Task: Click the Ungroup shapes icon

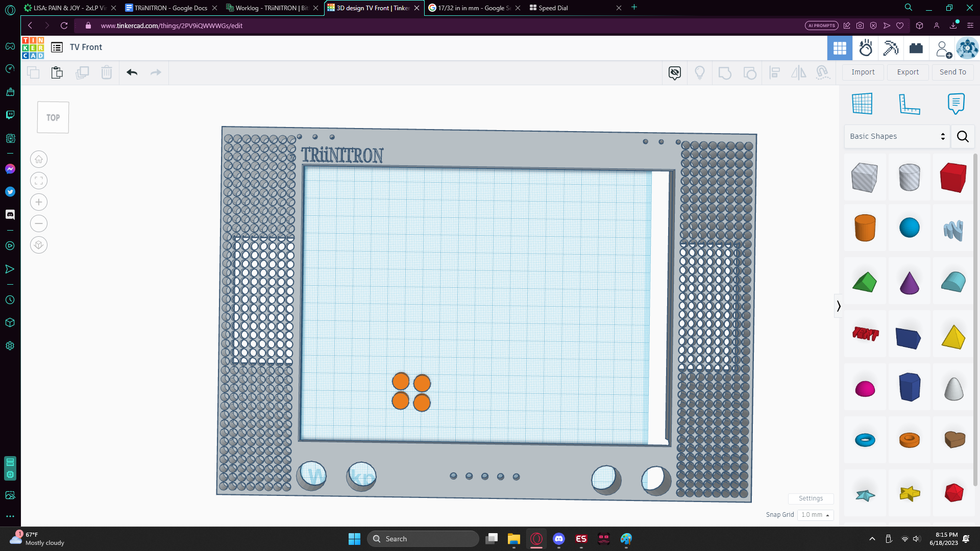Action: point(750,72)
